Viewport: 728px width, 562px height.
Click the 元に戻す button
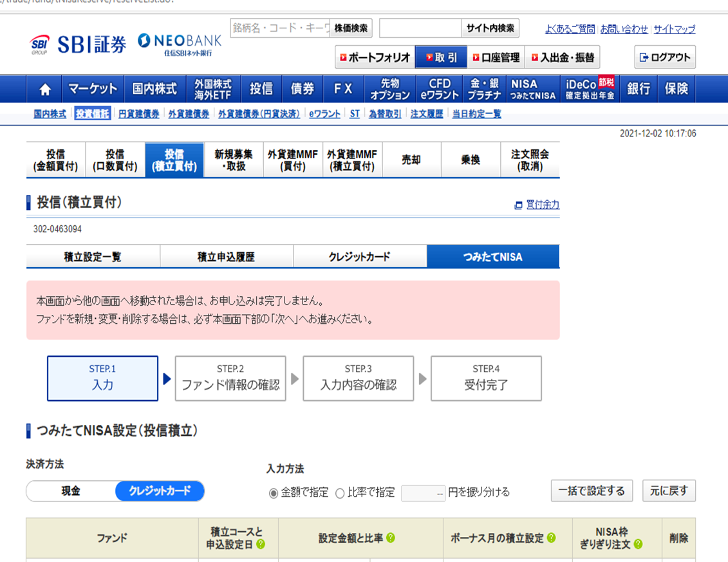(x=669, y=491)
